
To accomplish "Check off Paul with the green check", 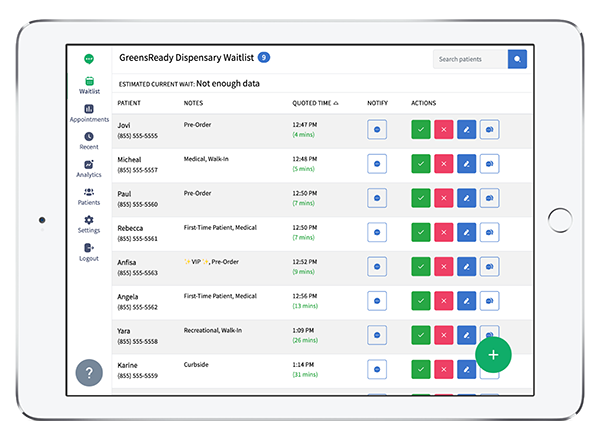I will point(421,198).
